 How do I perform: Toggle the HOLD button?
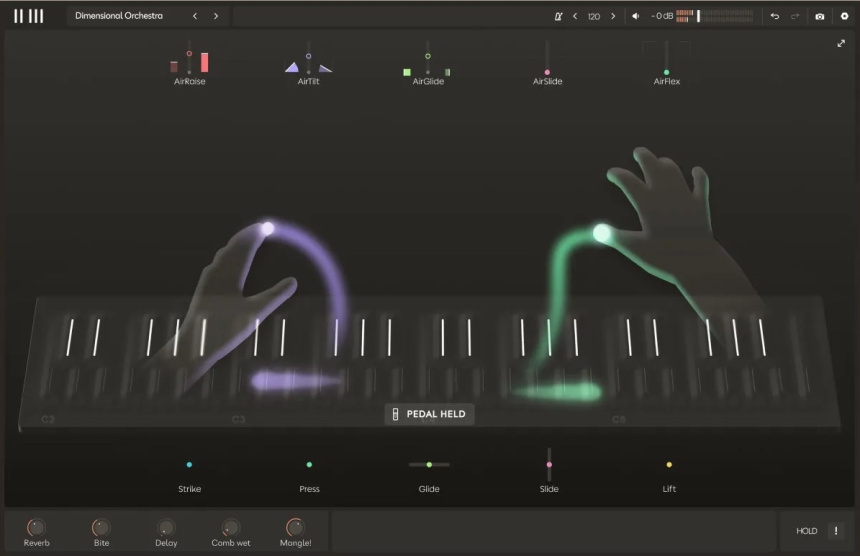807,531
